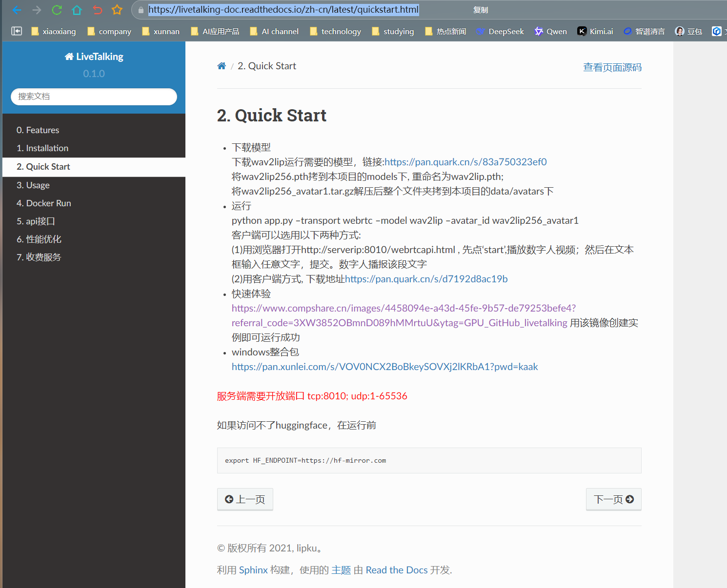Image resolution: width=727 pixels, height=588 pixels.
Task: Open the pan.quark.cn/s/83a750323ef0 model link
Action: 465,162
